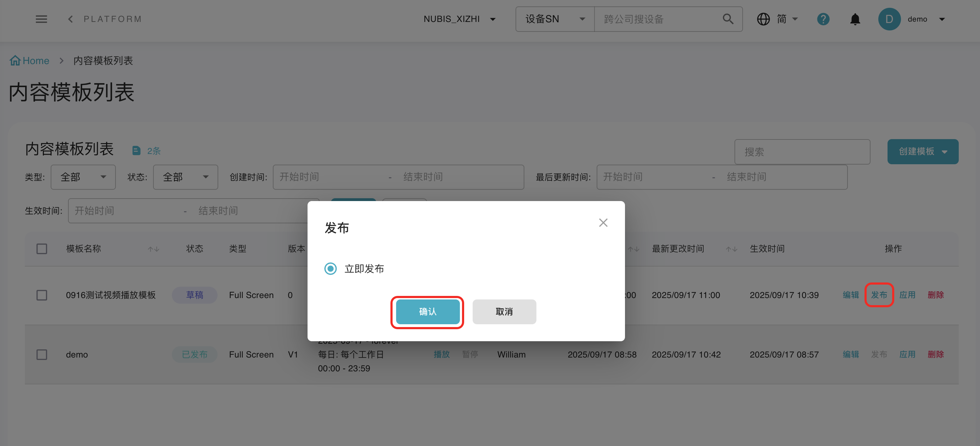Image resolution: width=980 pixels, height=446 pixels.
Task: Click the back chevron beside PLATFORM
Action: point(71,19)
